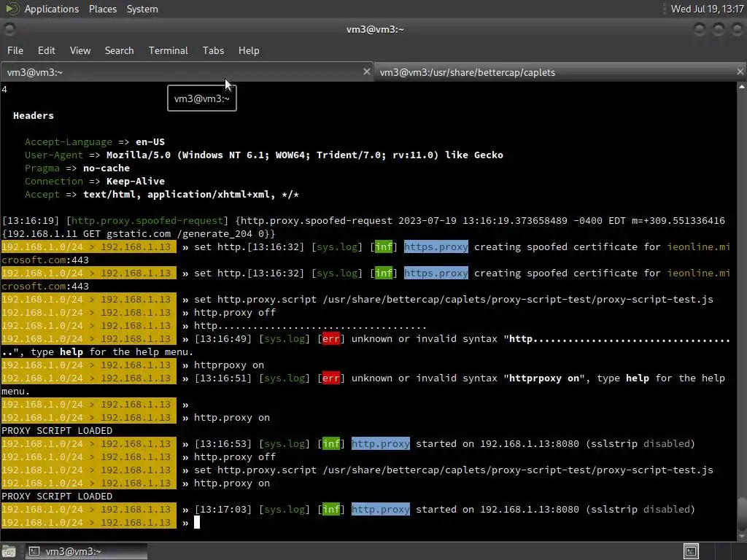747x560 pixels.
Task: Click the red err tag at 13:16:51
Action: 331,378
